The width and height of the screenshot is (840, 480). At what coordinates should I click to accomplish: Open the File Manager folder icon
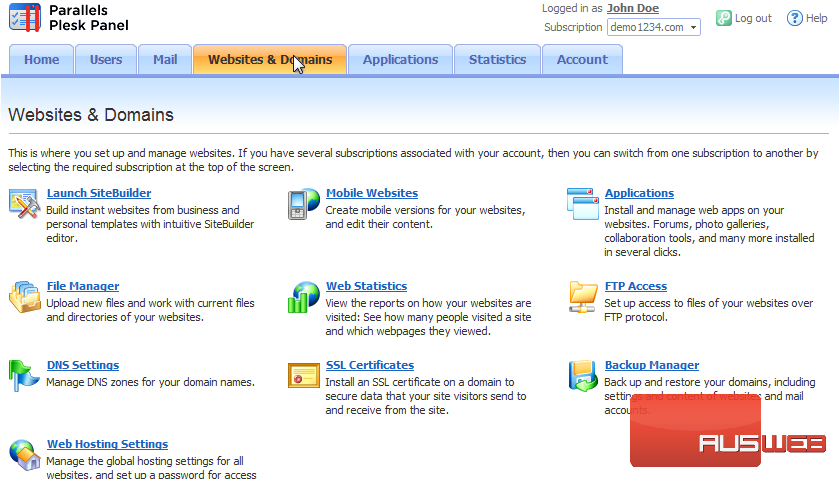tap(24, 296)
